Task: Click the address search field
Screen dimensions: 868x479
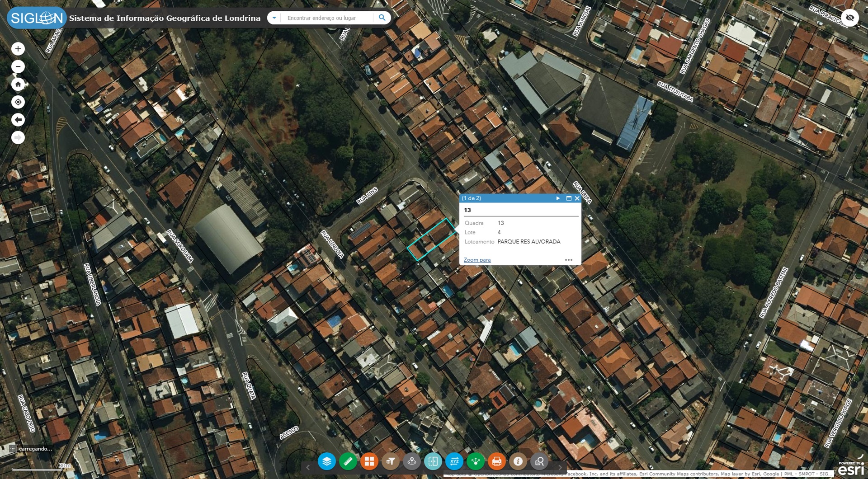Action: (328, 18)
